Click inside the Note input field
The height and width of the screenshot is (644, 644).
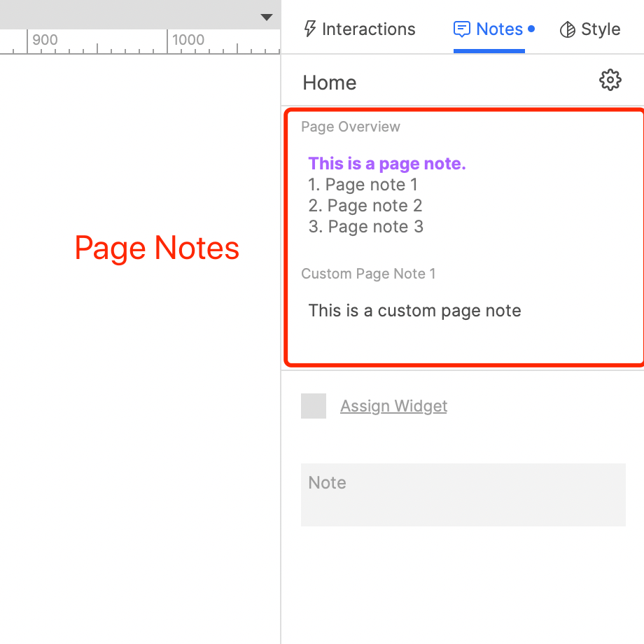[x=463, y=493]
